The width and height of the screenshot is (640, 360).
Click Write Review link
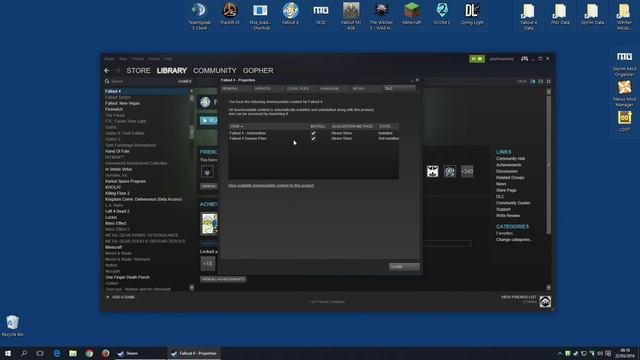508,216
